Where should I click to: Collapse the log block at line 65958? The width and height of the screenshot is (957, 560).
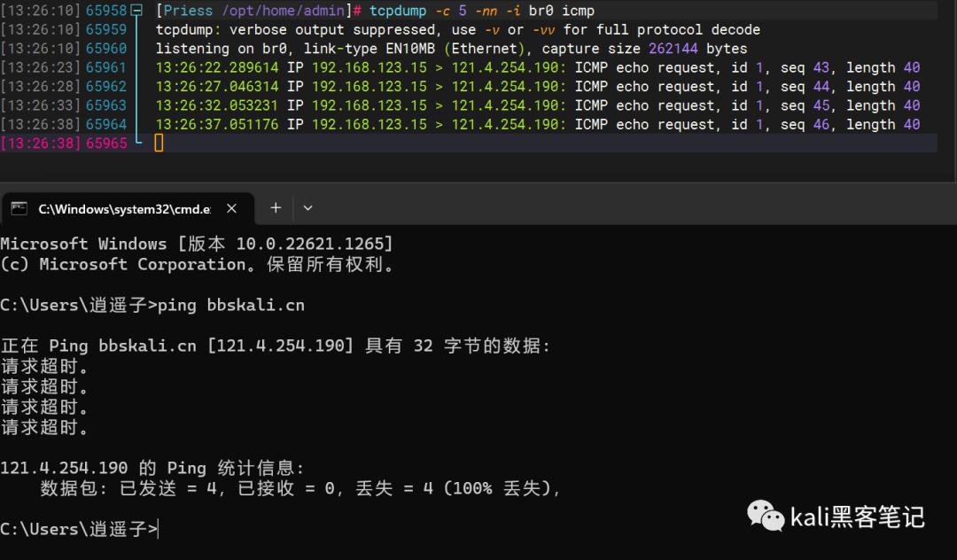(x=137, y=11)
